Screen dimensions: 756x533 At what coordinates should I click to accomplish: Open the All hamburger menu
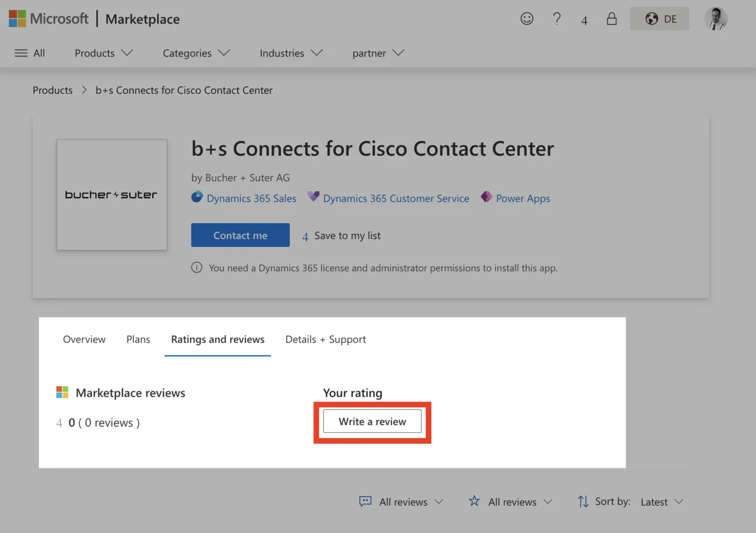tap(30, 53)
